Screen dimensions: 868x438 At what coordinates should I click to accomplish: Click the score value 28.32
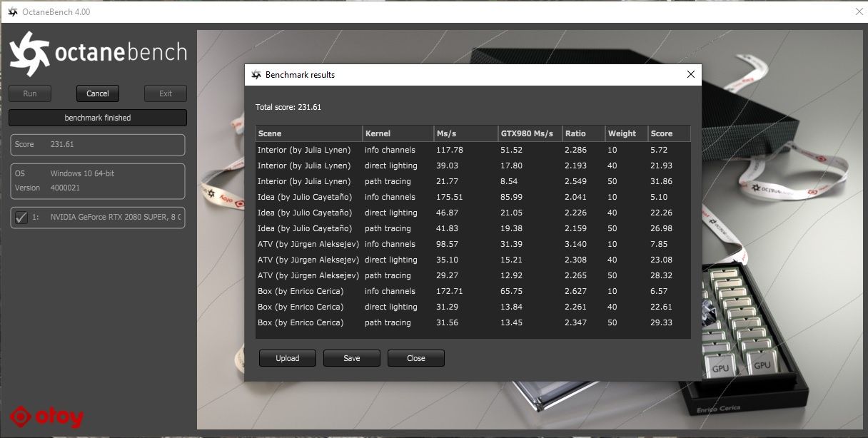pos(662,275)
